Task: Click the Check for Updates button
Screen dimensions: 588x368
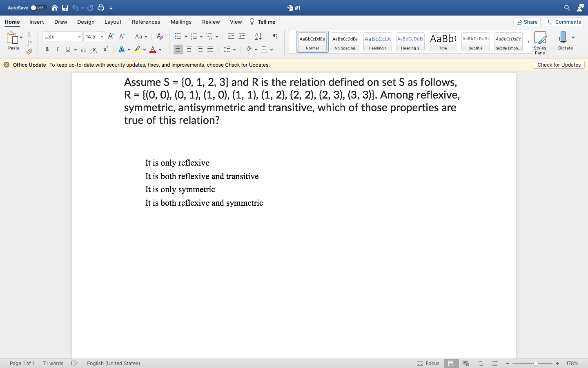Action: click(559, 65)
